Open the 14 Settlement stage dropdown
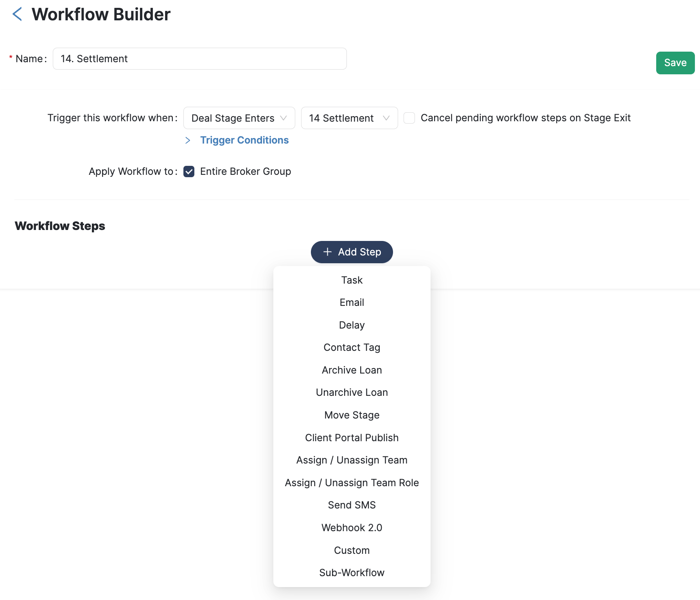The width and height of the screenshot is (700, 600). tap(349, 118)
